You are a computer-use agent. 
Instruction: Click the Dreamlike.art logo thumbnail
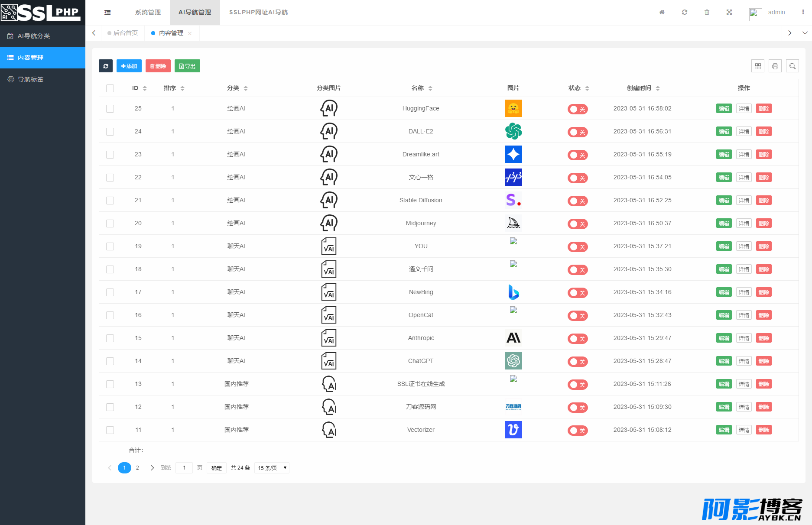[513, 154]
